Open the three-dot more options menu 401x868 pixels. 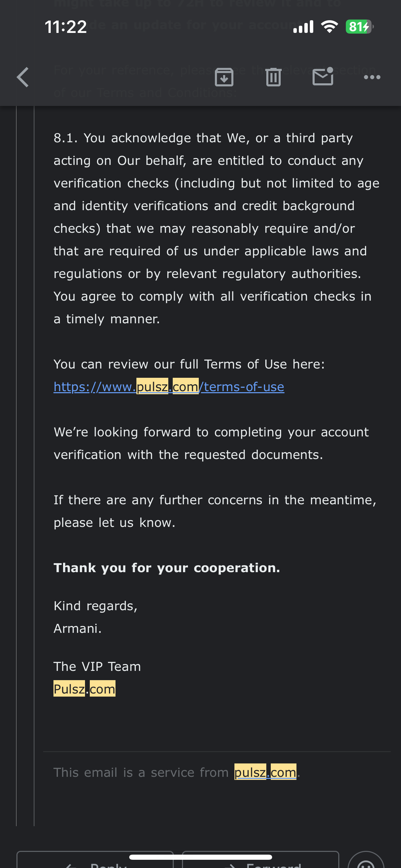(x=372, y=77)
